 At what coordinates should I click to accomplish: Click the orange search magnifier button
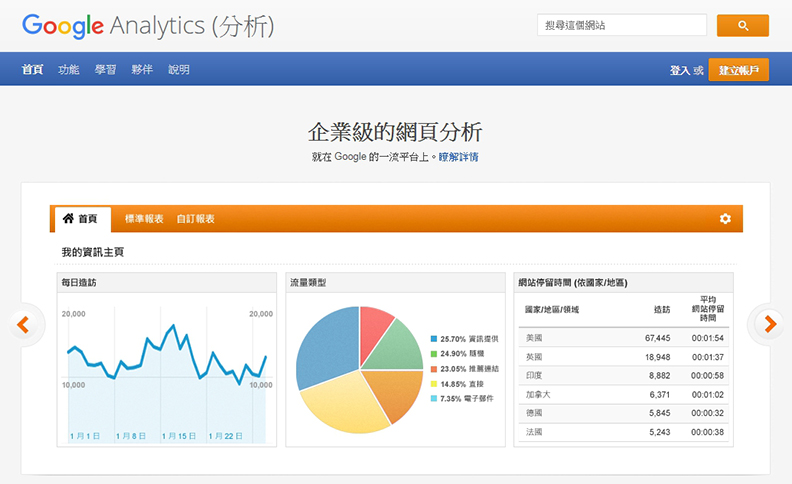click(742, 25)
